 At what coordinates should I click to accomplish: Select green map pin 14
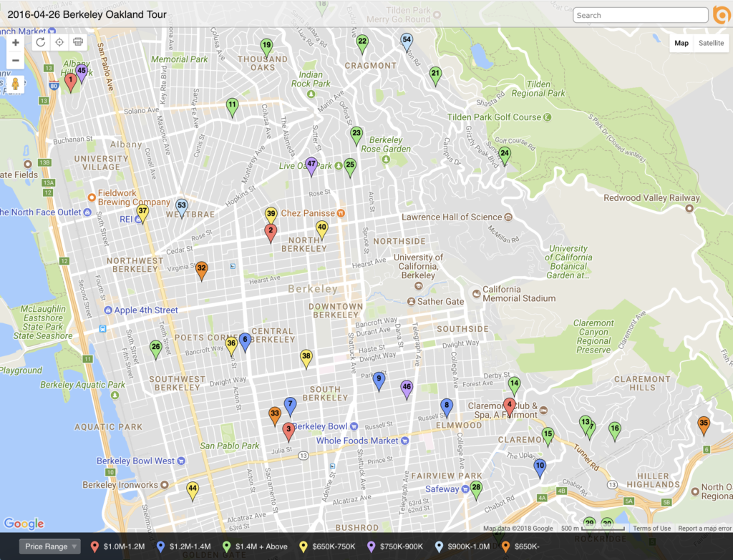[x=514, y=385]
